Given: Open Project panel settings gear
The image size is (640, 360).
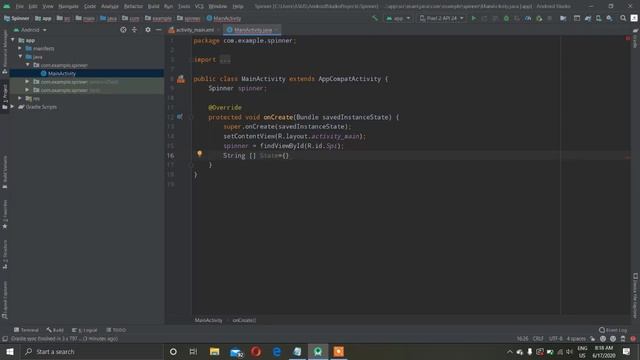Looking at the screenshot, I should click(x=148, y=30).
